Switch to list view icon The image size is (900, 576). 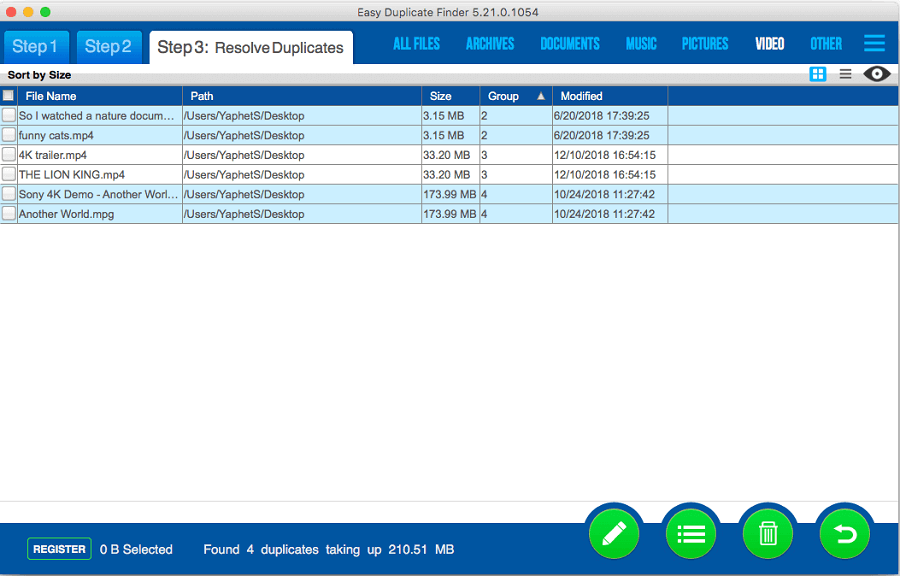pos(845,74)
